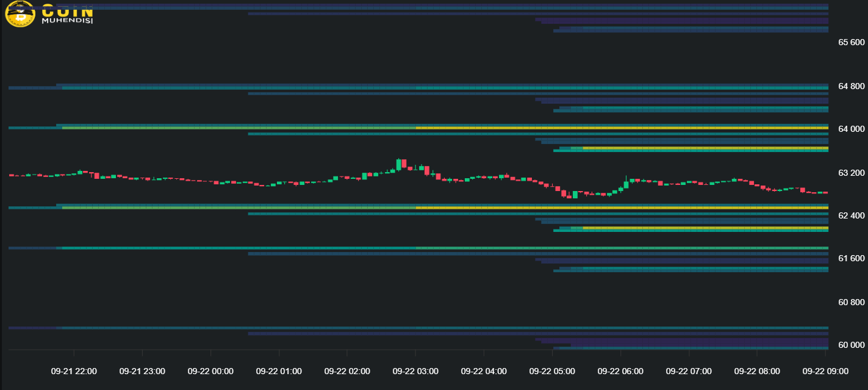Select the 09-22 05:00 time label
The height and width of the screenshot is (390, 868).
click(552, 371)
